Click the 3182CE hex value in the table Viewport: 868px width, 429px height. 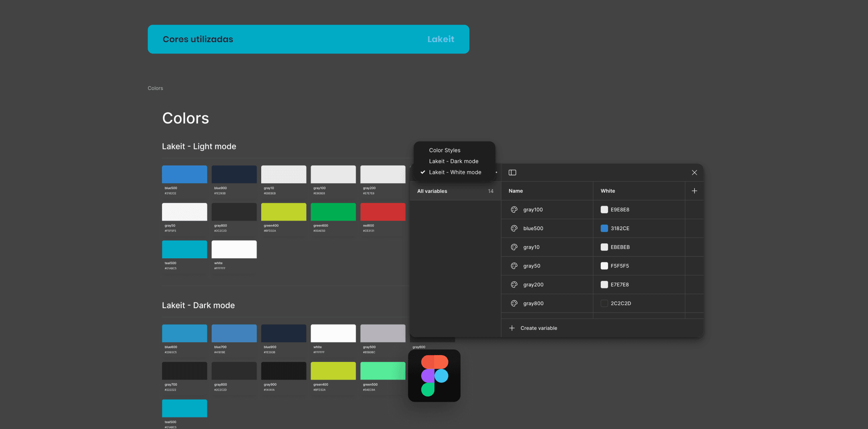click(x=620, y=229)
